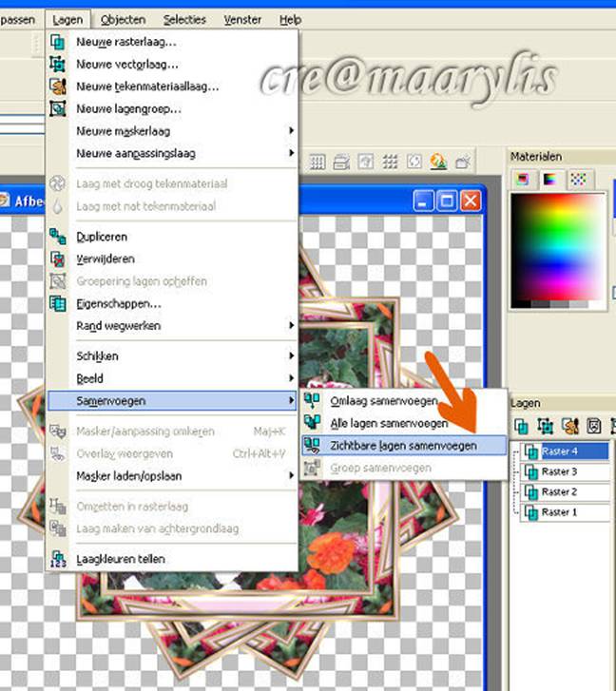Click the circular arrows toolbar icon
This screenshot has height=691, width=616.
coord(414,162)
